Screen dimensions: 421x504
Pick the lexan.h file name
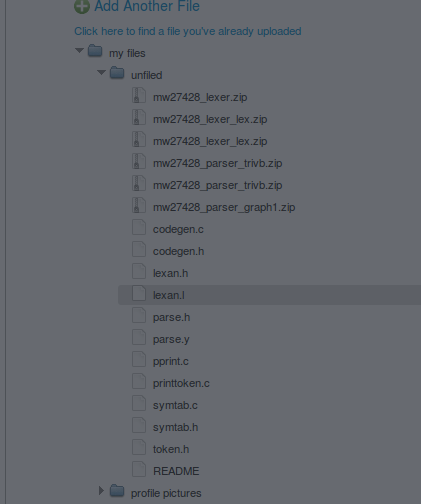pos(170,273)
